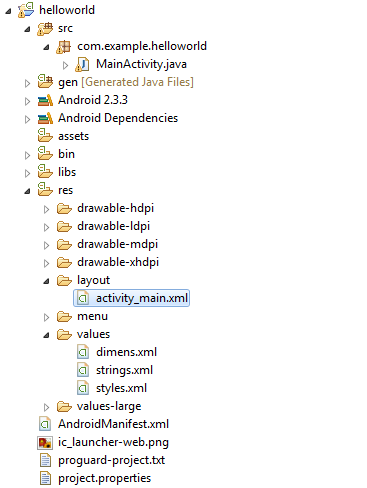Collapse the helloworld project node
The width and height of the screenshot is (367, 488).
8,11
